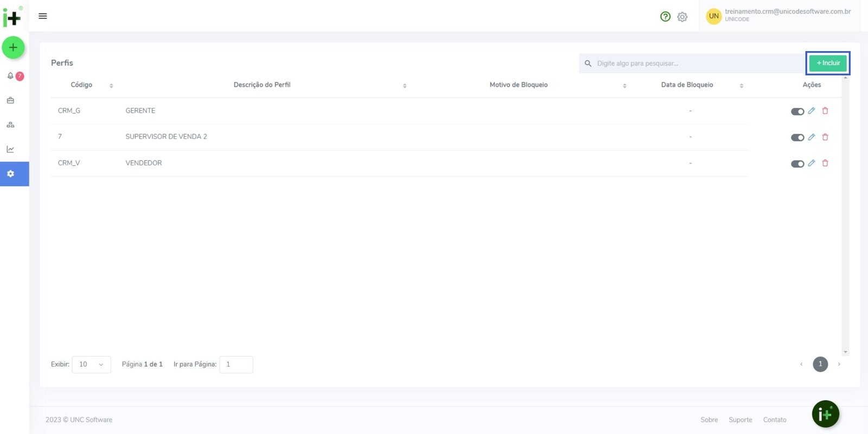Open the hamburger menu in the header
Viewport: 868px width, 434px height.
pyautogui.click(x=43, y=16)
